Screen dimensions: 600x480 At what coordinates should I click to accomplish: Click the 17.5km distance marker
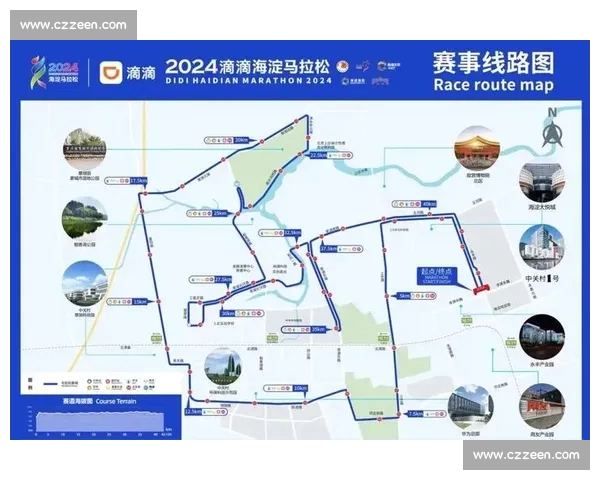(139, 180)
